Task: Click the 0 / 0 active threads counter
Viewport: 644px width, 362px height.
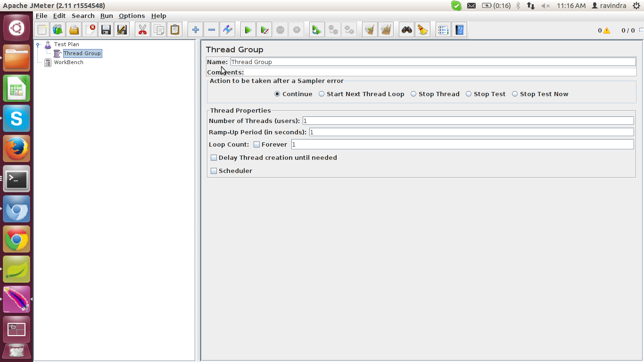Action: (628, 30)
